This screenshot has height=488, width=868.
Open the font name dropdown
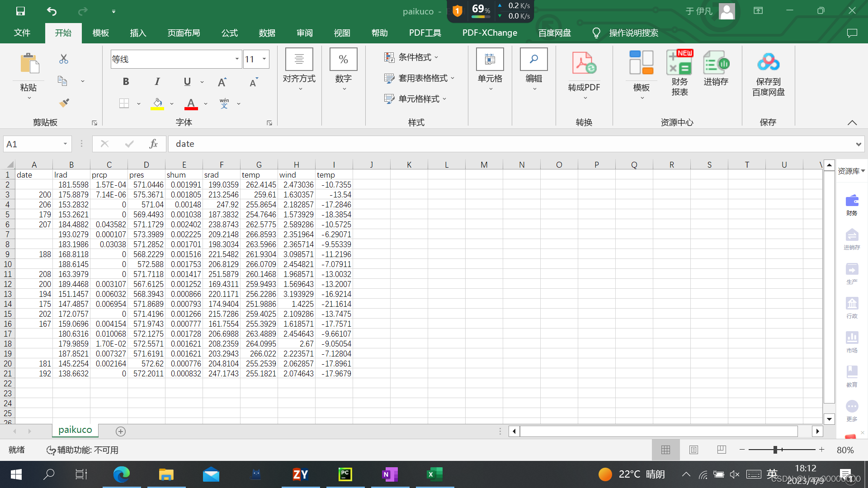click(x=237, y=59)
